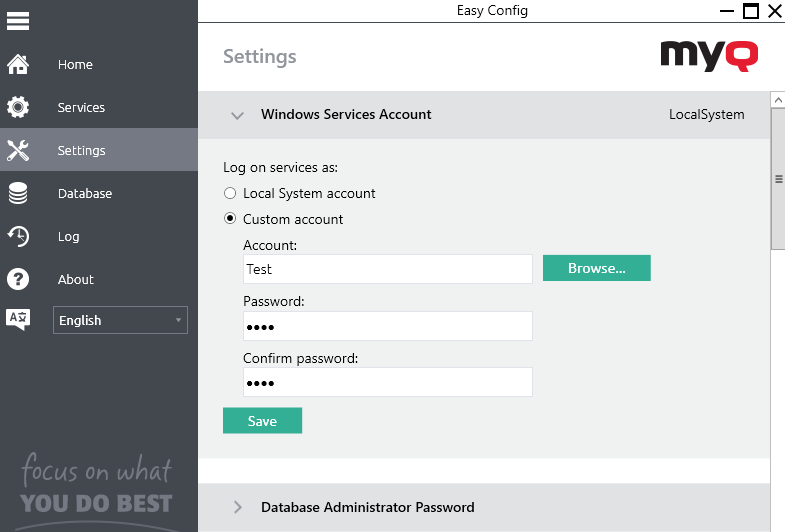Open the Log menu item
Viewport: 785px width, 532px height.
click(x=68, y=237)
